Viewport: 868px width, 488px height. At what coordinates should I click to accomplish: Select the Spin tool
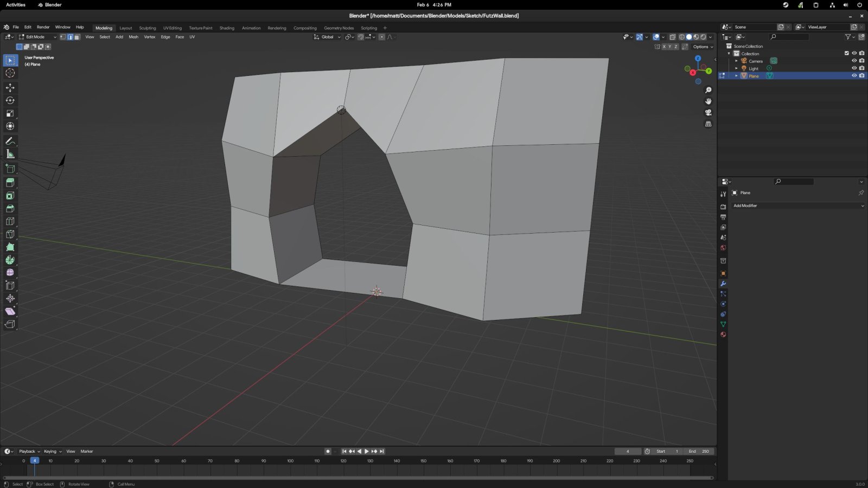pos(10,260)
